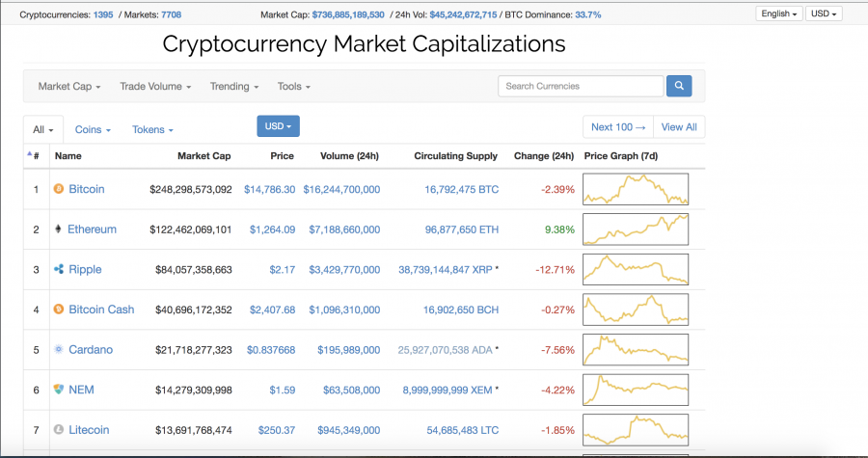
Task: Click into the Search Currencies field
Action: click(581, 86)
